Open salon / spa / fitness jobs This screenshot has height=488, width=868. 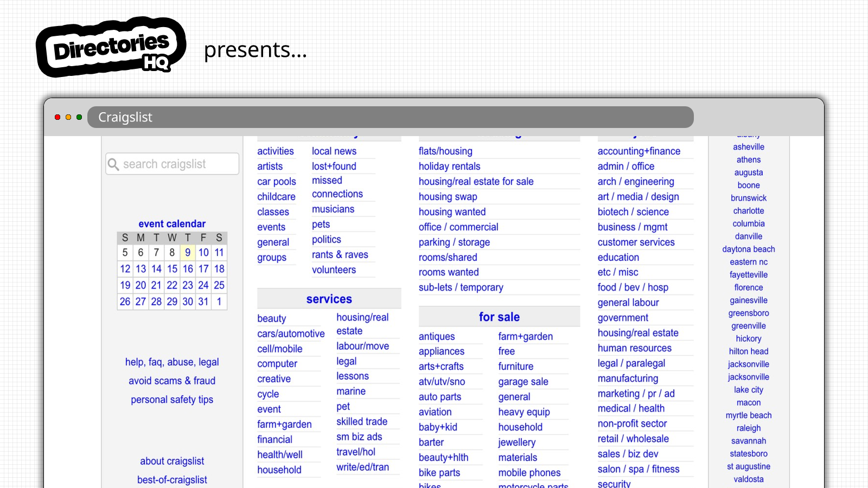[639, 469]
